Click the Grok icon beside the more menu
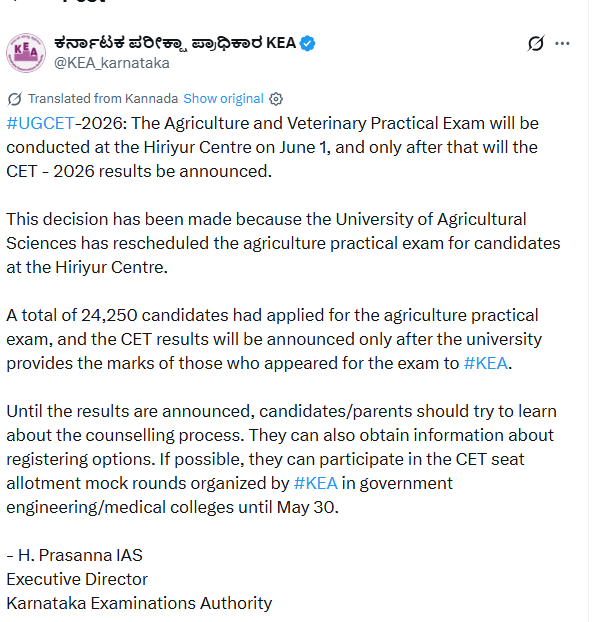600x622 pixels. point(535,43)
